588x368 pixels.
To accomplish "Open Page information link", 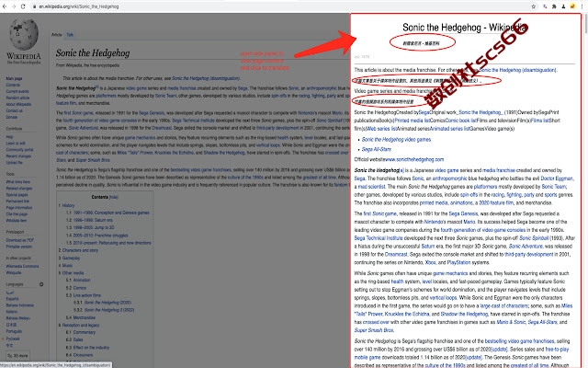I will coord(18,207).
